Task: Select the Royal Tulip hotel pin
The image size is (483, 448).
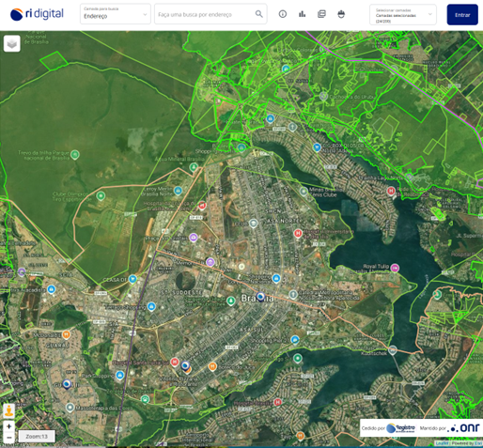Action: tap(395, 268)
